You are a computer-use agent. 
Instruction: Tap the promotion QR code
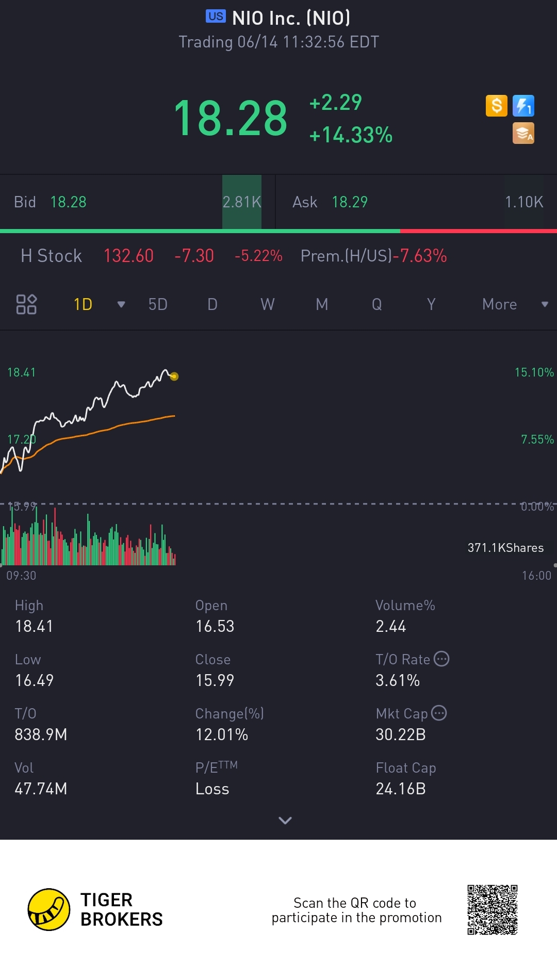492,910
